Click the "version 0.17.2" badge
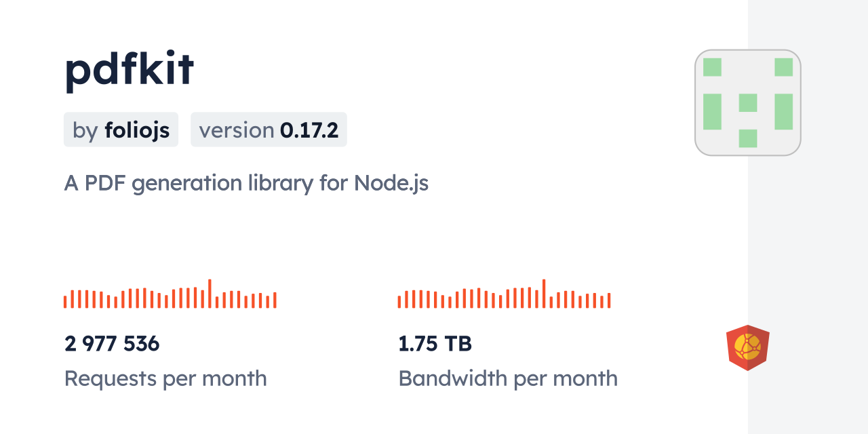The image size is (868, 434). click(x=269, y=130)
